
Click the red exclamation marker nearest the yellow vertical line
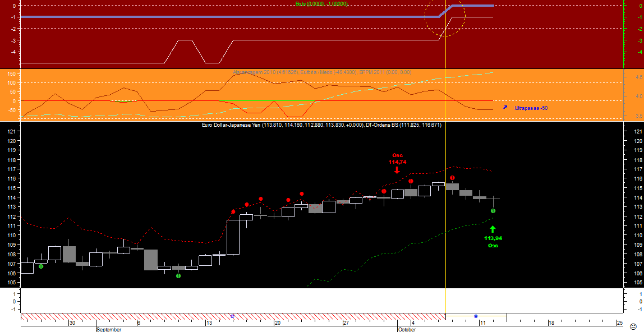[452, 178]
